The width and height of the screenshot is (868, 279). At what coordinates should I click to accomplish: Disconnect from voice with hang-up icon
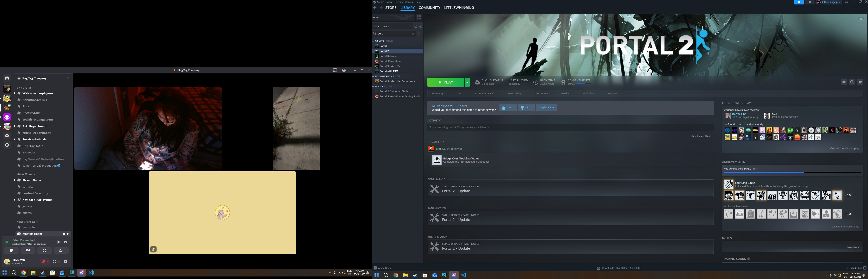click(x=66, y=242)
